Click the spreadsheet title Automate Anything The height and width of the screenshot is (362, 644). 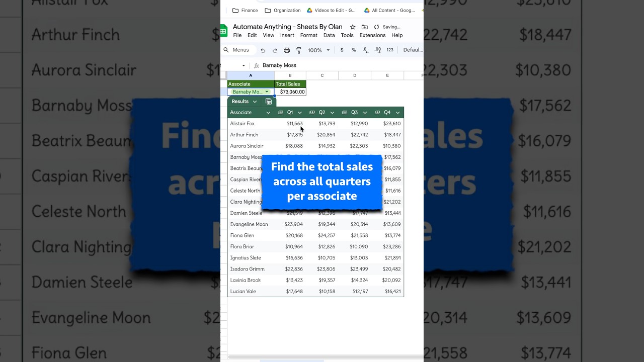click(x=288, y=27)
